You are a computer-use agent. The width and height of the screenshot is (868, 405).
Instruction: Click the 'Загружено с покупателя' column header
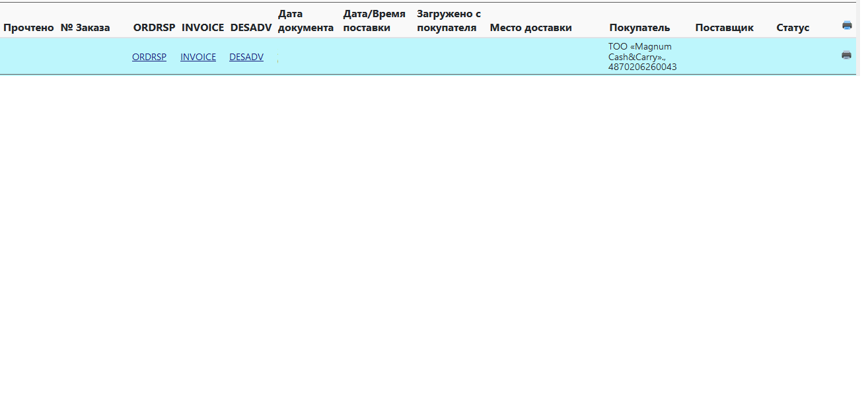pos(449,20)
